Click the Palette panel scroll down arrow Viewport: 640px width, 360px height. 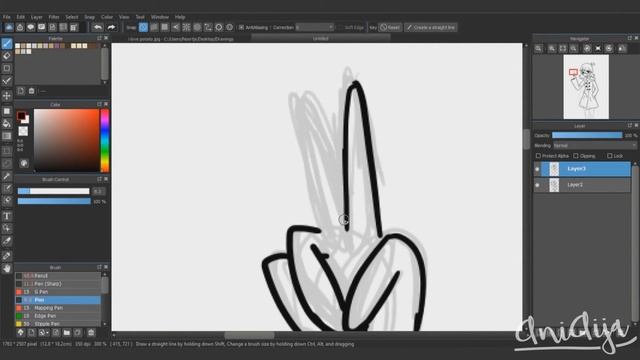(x=105, y=82)
